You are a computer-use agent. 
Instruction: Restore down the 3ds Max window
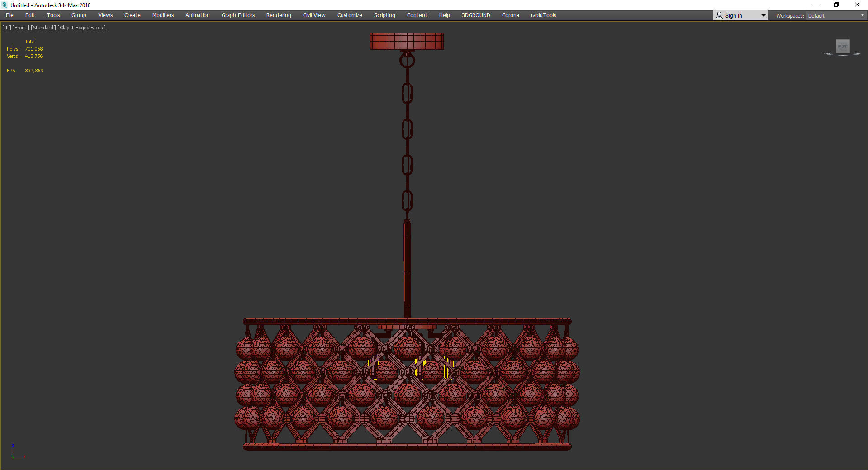836,5
